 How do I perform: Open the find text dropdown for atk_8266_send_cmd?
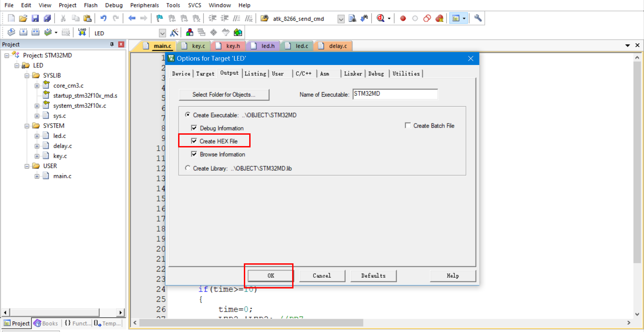point(341,19)
